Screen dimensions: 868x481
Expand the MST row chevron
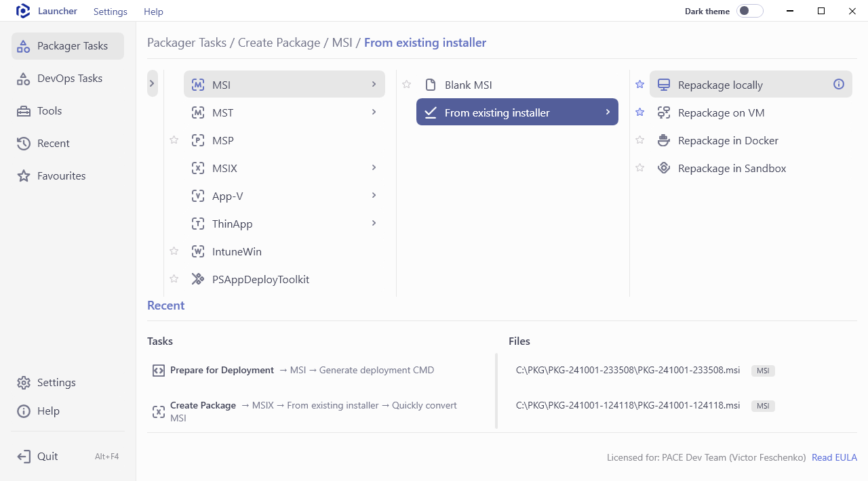click(374, 112)
